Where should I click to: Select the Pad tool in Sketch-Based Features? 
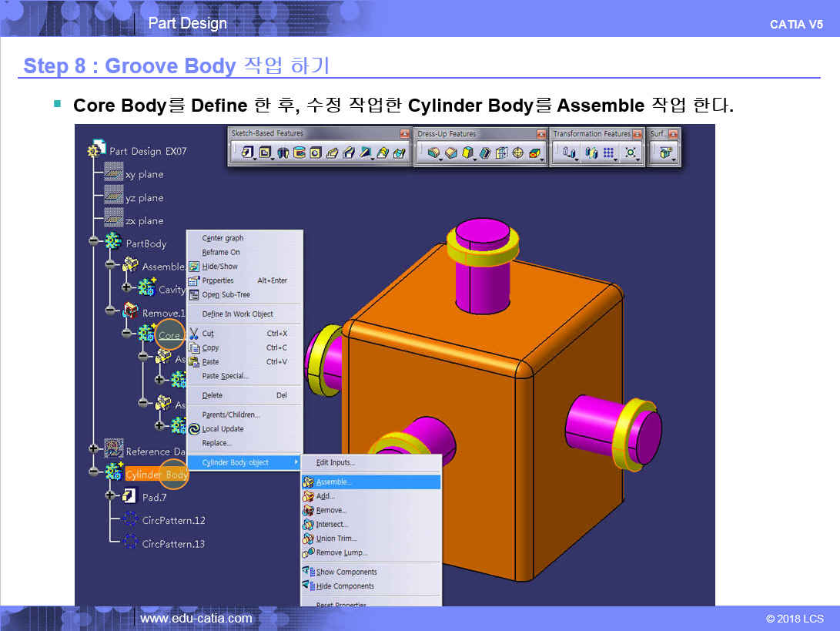point(247,153)
